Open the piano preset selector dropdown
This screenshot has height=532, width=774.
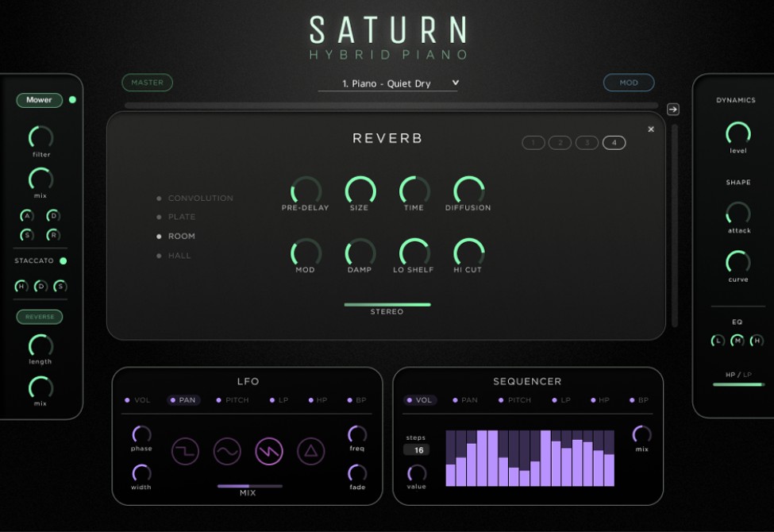point(387,83)
